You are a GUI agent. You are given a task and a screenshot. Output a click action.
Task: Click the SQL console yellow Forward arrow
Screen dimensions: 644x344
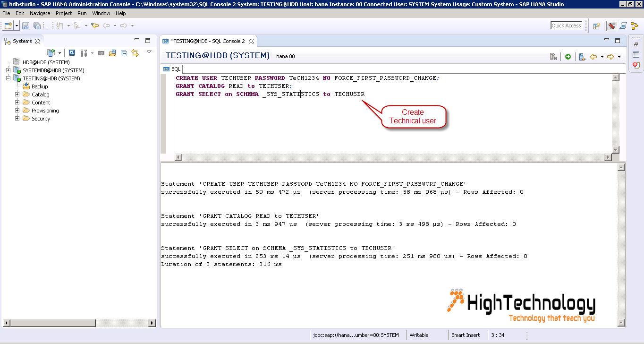coord(610,57)
